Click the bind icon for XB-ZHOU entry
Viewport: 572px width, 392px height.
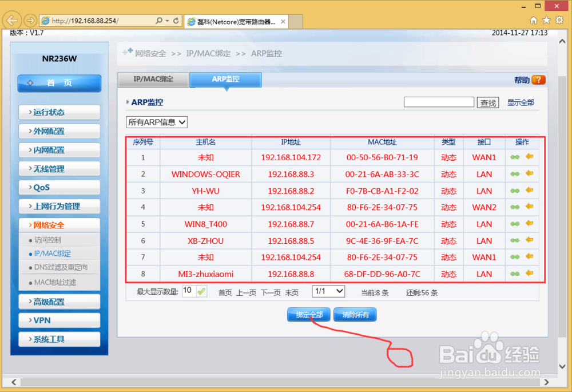point(515,240)
